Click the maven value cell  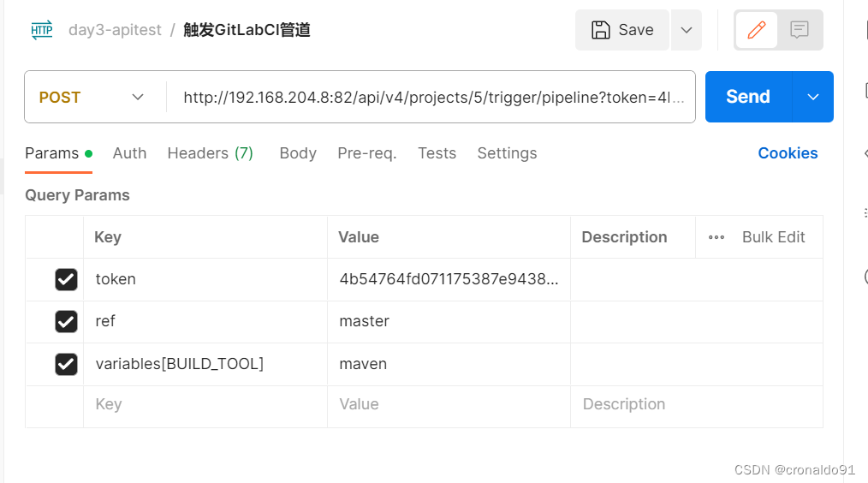(449, 364)
